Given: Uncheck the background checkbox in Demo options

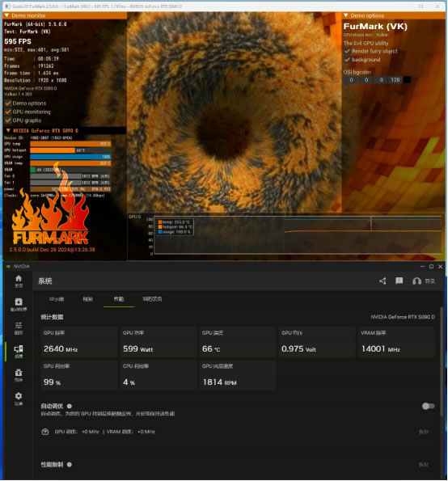Looking at the screenshot, I should pyautogui.click(x=347, y=60).
